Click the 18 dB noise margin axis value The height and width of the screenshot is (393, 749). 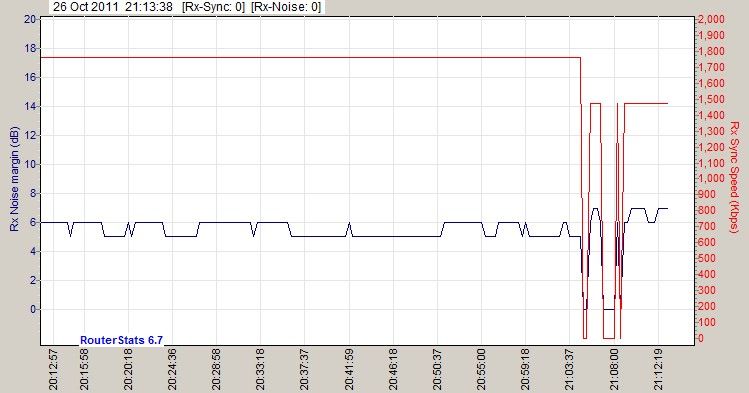(x=30, y=48)
